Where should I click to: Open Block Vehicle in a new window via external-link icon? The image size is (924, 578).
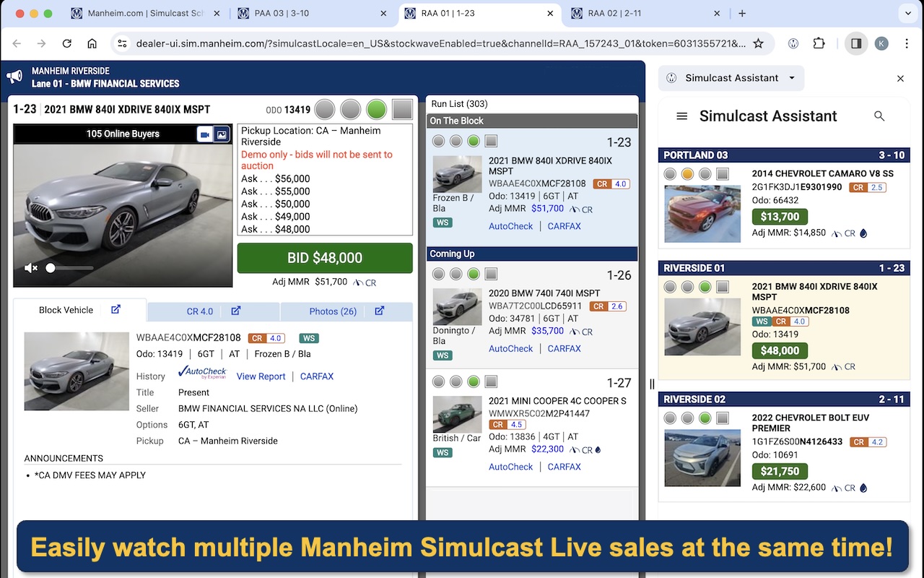pyautogui.click(x=115, y=309)
